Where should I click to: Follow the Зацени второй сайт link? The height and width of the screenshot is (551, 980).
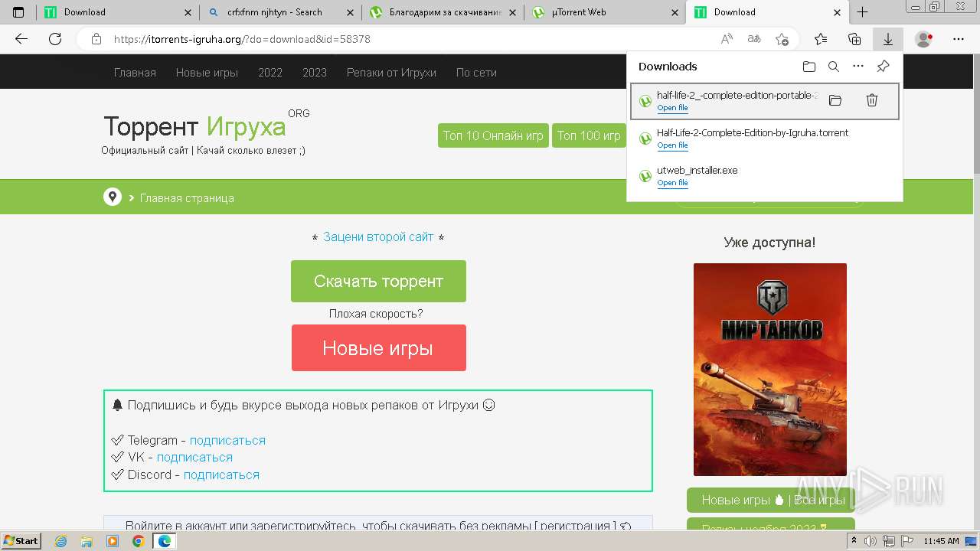(378, 237)
